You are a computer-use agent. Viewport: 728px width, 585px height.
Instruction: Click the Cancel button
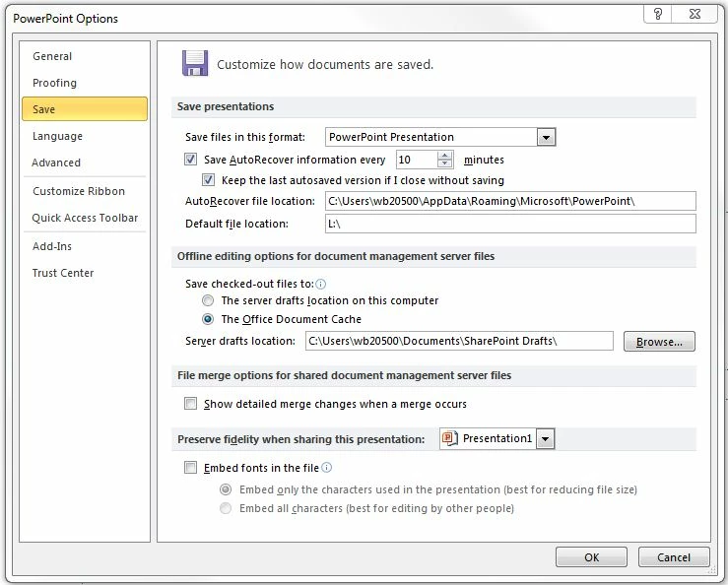[x=674, y=557]
